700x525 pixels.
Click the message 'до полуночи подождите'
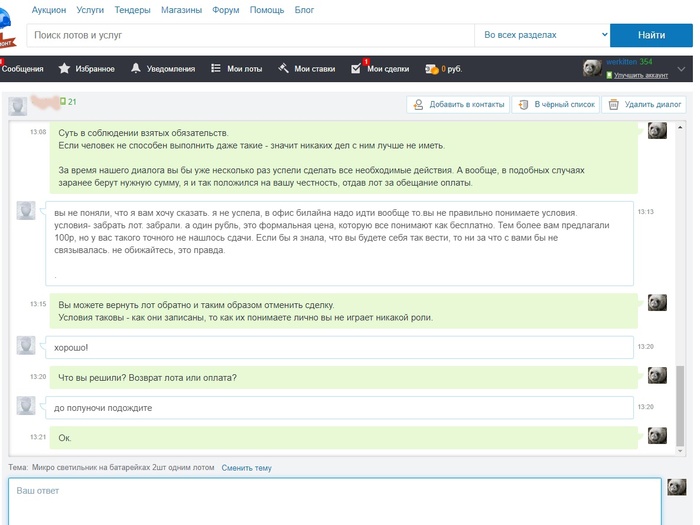(x=339, y=408)
